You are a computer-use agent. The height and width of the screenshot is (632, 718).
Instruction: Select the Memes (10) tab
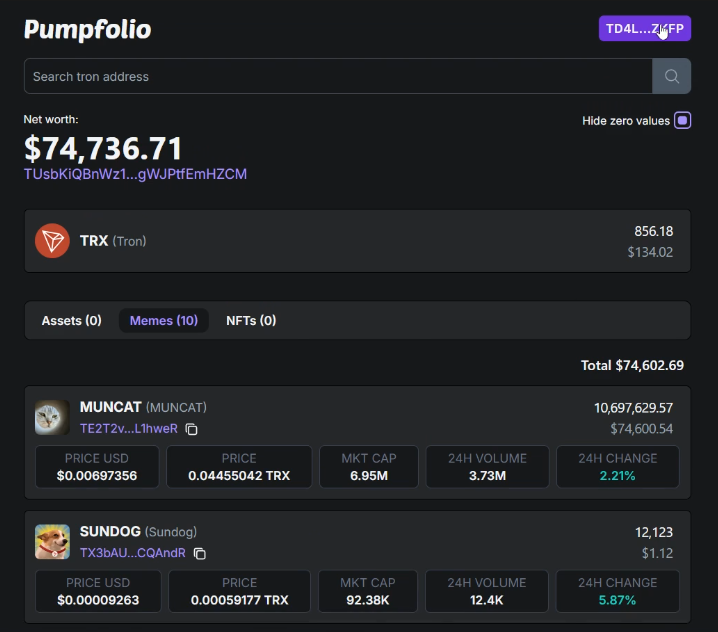point(164,321)
